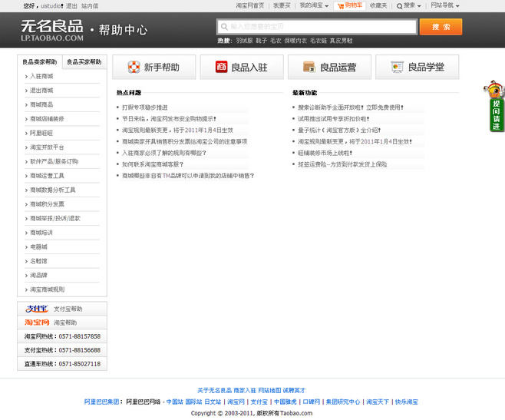Click 支付宝帮助 link
The width and height of the screenshot is (505, 420).
pos(68,309)
